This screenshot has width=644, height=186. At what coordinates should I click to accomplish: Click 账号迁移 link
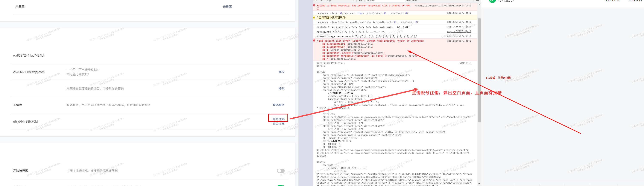pos(278,124)
